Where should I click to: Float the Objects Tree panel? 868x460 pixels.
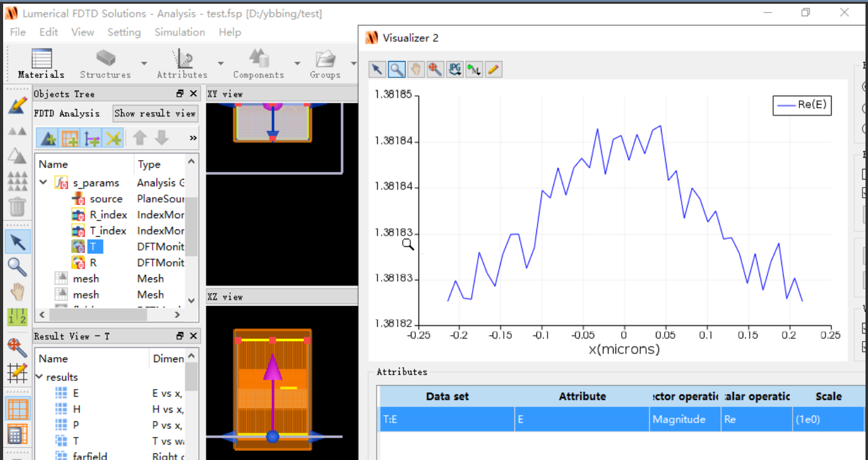click(180, 93)
